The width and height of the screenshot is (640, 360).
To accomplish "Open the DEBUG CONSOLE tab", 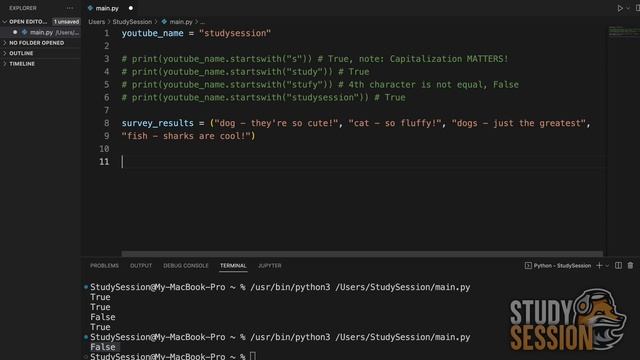I will (186, 266).
